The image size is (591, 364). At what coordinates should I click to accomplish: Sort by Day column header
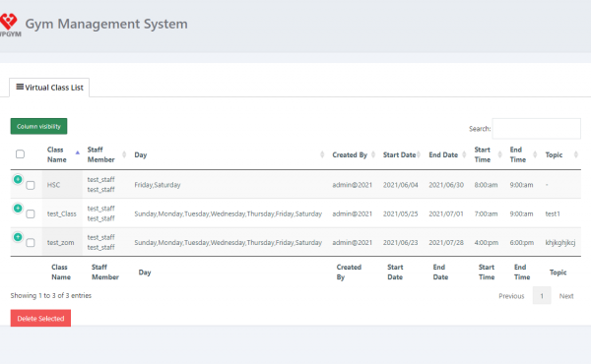[230, 154]
